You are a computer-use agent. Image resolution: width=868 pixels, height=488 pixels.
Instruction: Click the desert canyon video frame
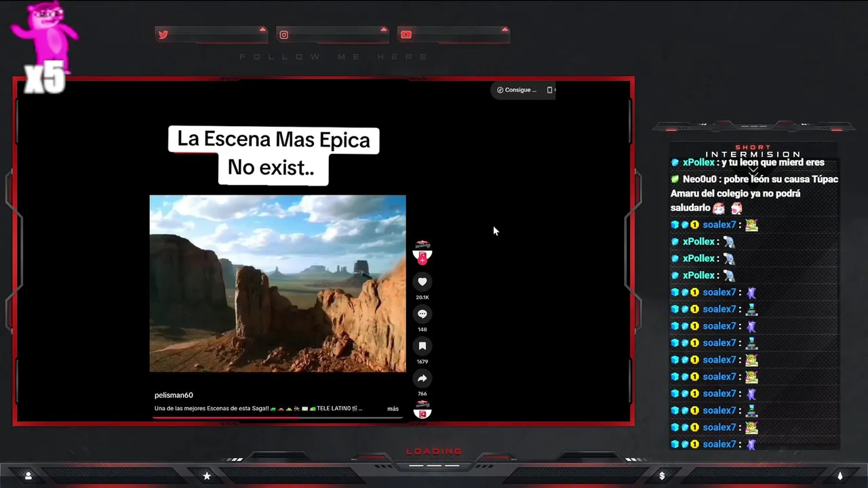[x=277, y=283]
